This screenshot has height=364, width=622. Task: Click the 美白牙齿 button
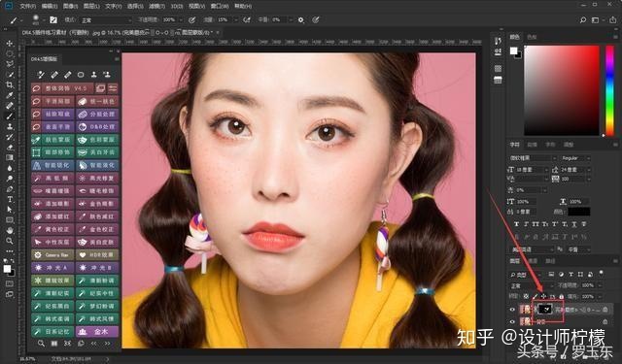pos(97,152)
